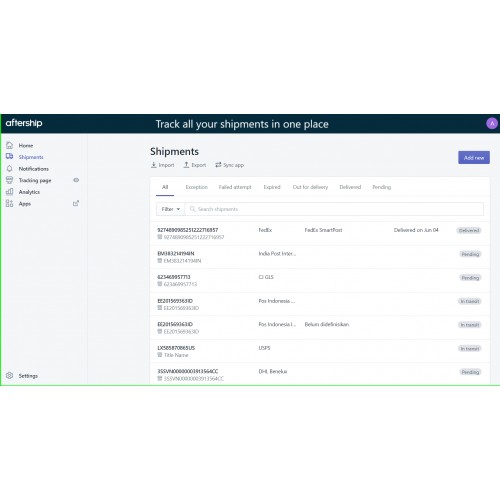The height and width of the screenshot is (500, 500).
Task: Switch to the Exception tab
Action: point(196,187)
